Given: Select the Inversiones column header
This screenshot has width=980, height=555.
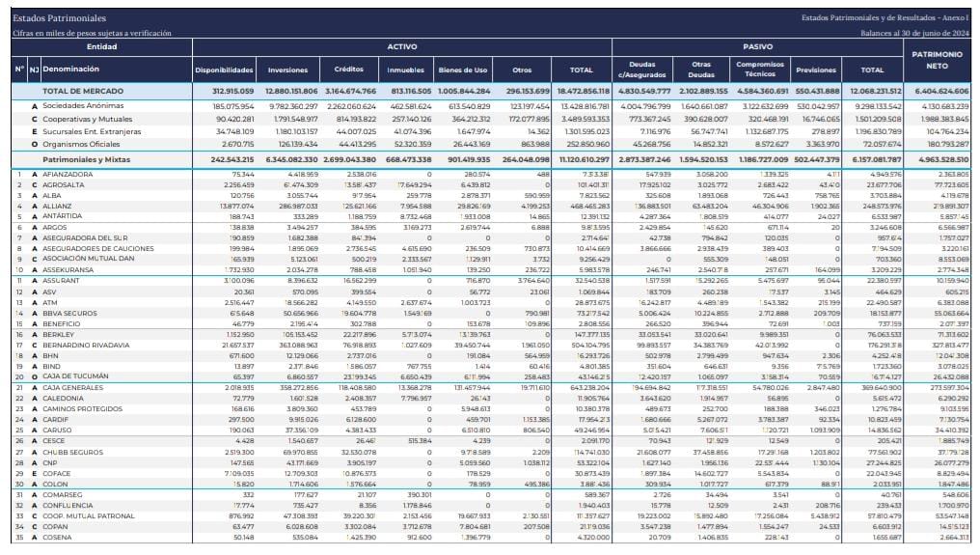Looking at the screenshot, I should click(x=287, y=70).
